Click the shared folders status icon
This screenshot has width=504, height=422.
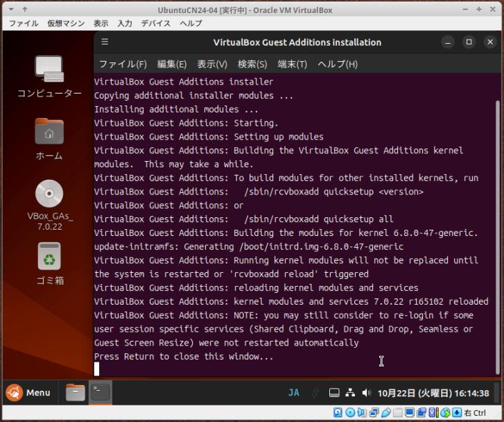click(x=398, y=412)
